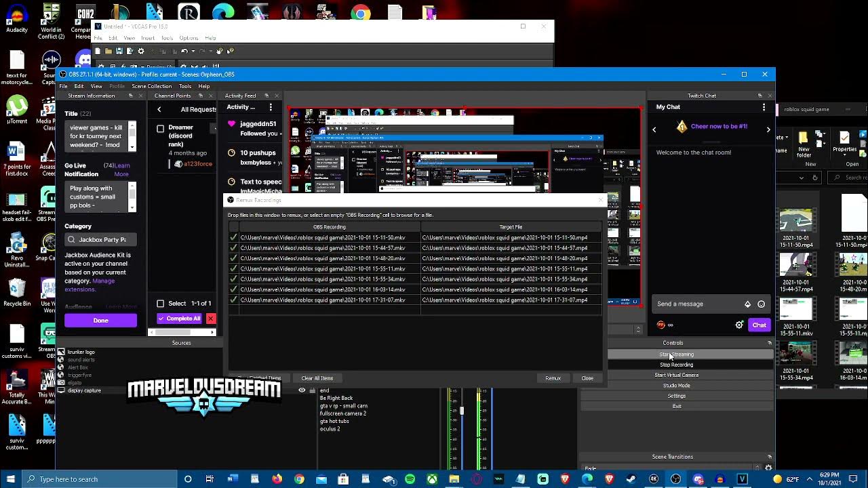Toggle checkmark for 15-48-20.mkv remux row
868x488 pixels.
[233, 258]
